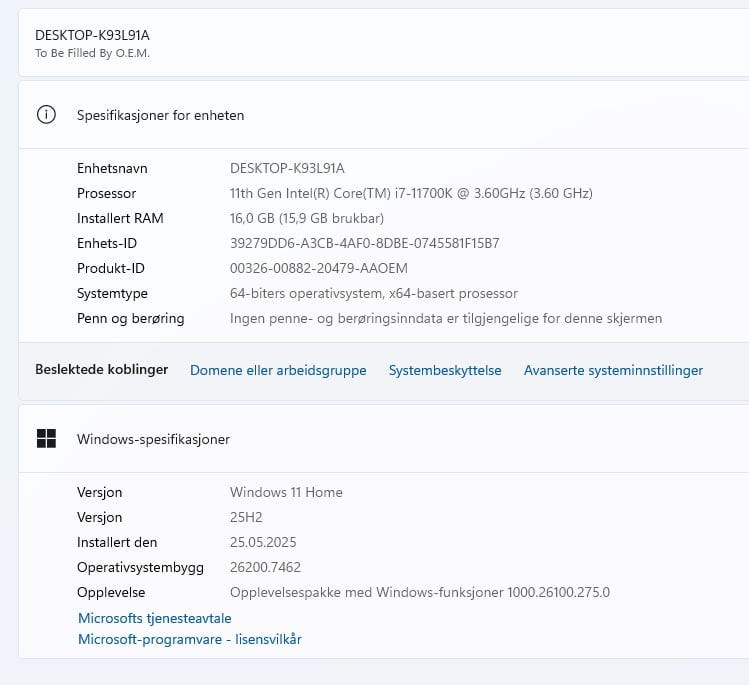749x685 pixels.
Task: Select the build number 26200.7462
Action: point(265,567)
